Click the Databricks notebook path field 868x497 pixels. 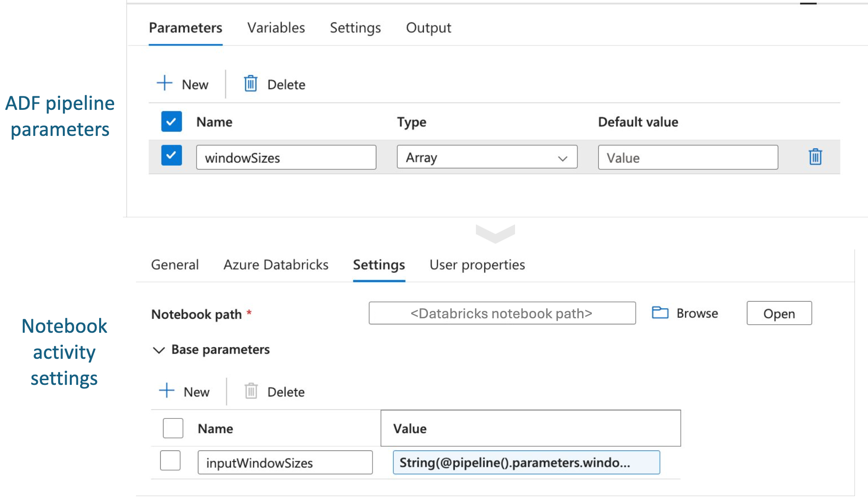(502, 314)
